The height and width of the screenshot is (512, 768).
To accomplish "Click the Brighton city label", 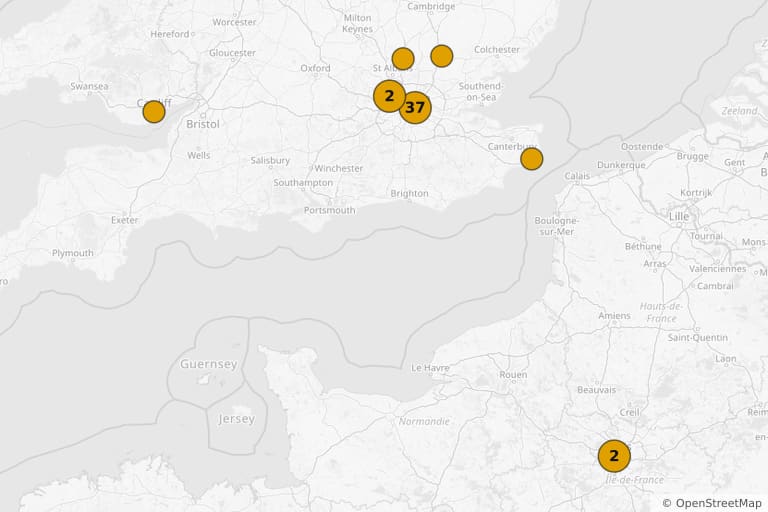I will click(x=409, y=194).
